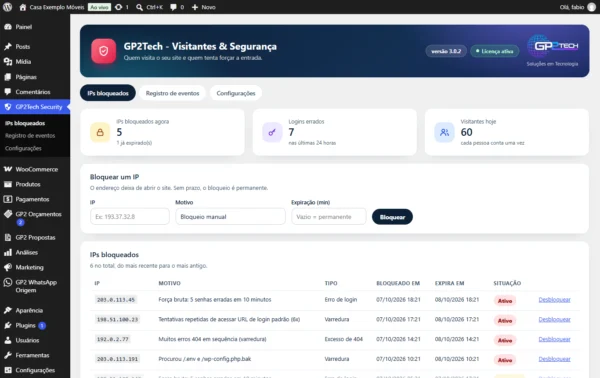The height and width of the screenshot is (378, 600).
Task: Click the Produtos sidebar icon
Action: (8, 184)
